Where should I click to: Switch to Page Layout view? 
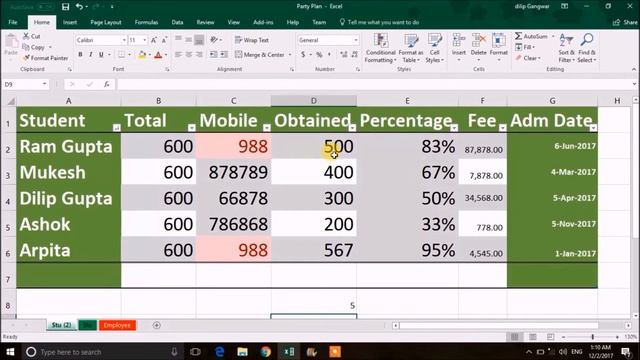[x=533, y=337]
